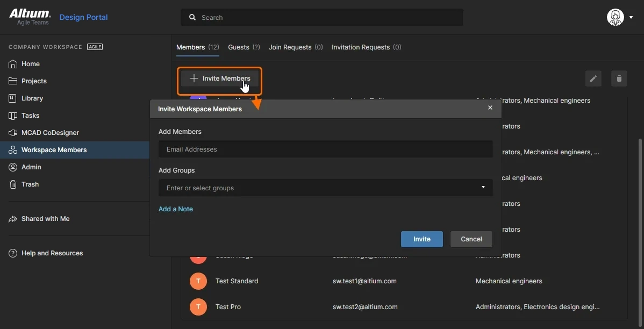Click the delete trash icon near the pencil
This screenshot has width=644, height=329.
(x=619, y=78)
